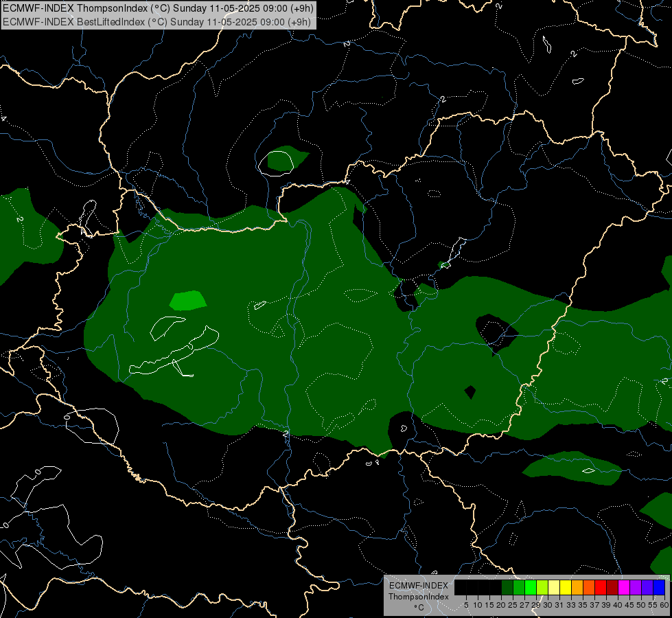The image size is (672, 618).
Task: Click the small isolated green blob with white contour
Action: [285, 159]
